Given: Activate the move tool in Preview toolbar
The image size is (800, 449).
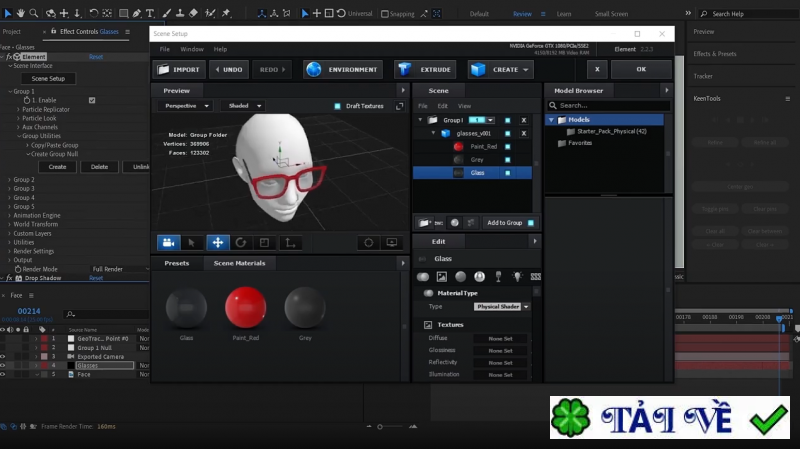Looking at the screenshot, I should (217, 242).
